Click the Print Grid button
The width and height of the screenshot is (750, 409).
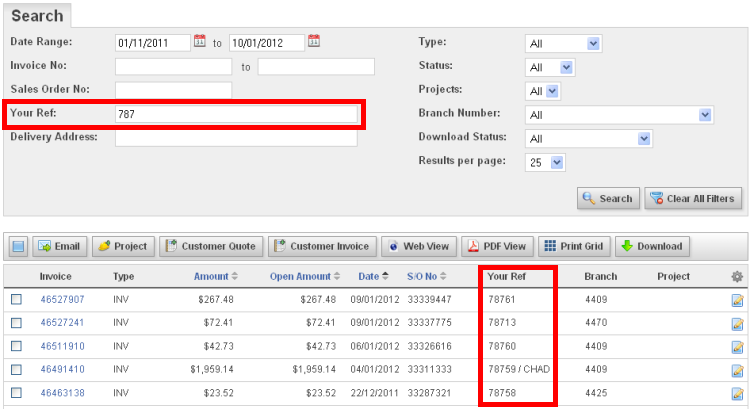pos(574,246)
